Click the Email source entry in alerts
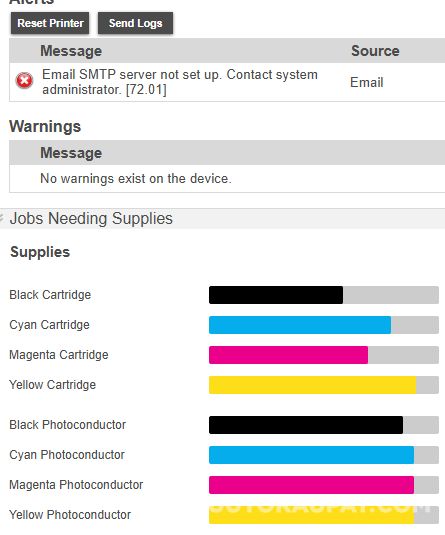This screenshot has height=535, width=445. point(367,82)
